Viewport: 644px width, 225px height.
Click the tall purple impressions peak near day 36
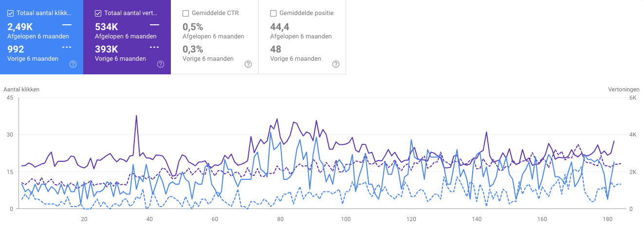pos(136,116)
